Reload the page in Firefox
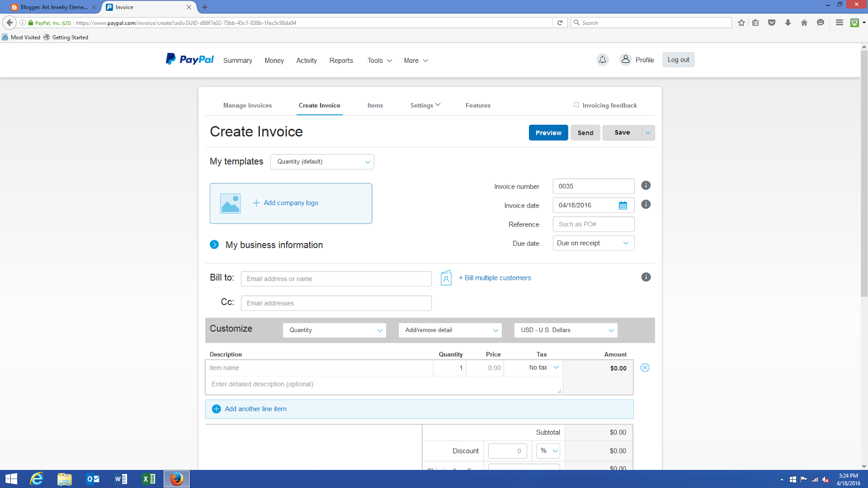 560,23
